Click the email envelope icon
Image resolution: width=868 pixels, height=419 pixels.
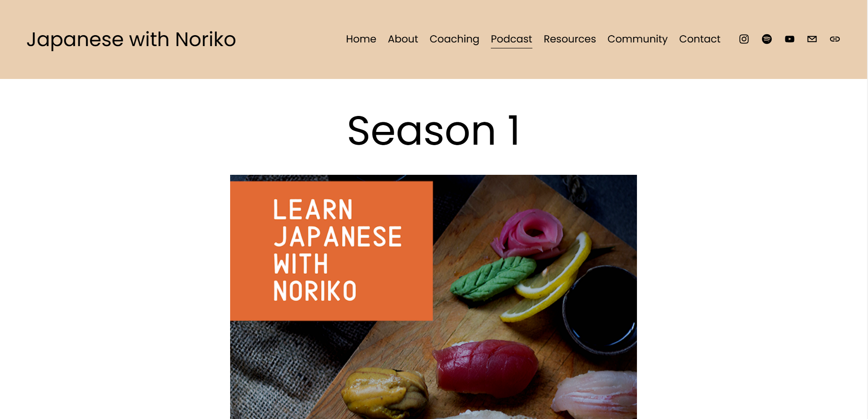[x=812, y=39]
